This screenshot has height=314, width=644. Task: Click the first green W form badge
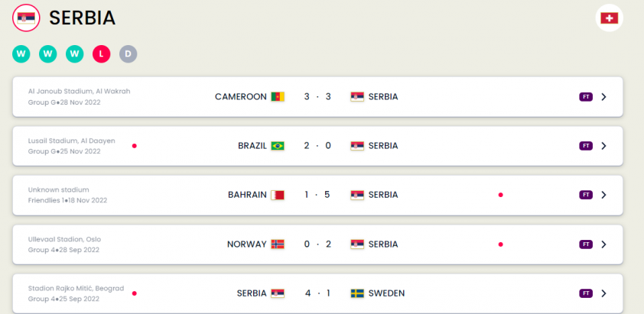(21, 53)
